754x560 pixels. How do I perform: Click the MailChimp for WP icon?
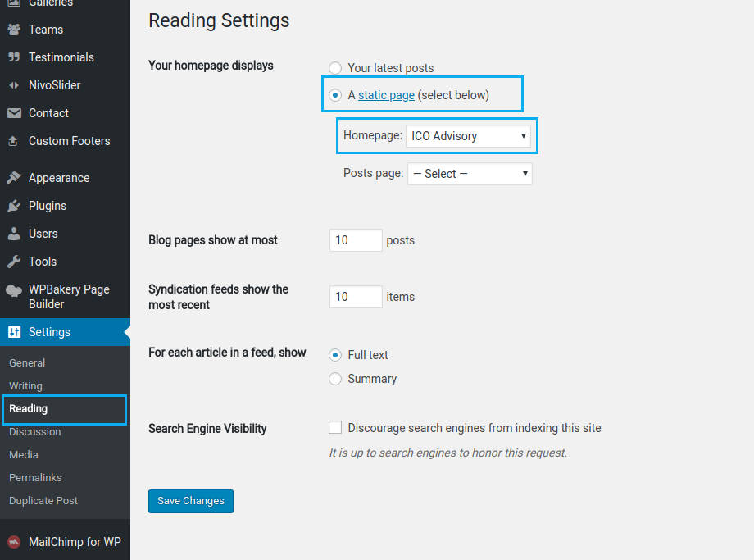(x=14, y=542)
